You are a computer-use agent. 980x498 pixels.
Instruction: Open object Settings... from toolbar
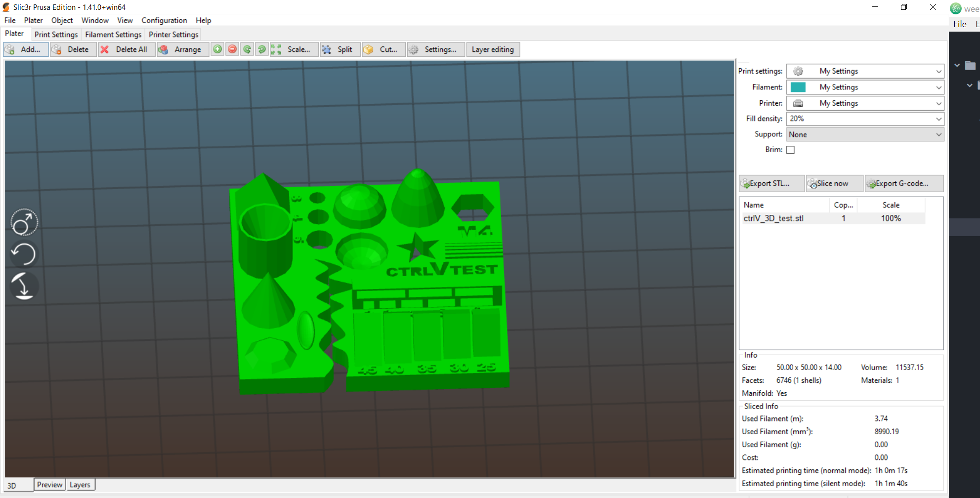coord(436,49)
